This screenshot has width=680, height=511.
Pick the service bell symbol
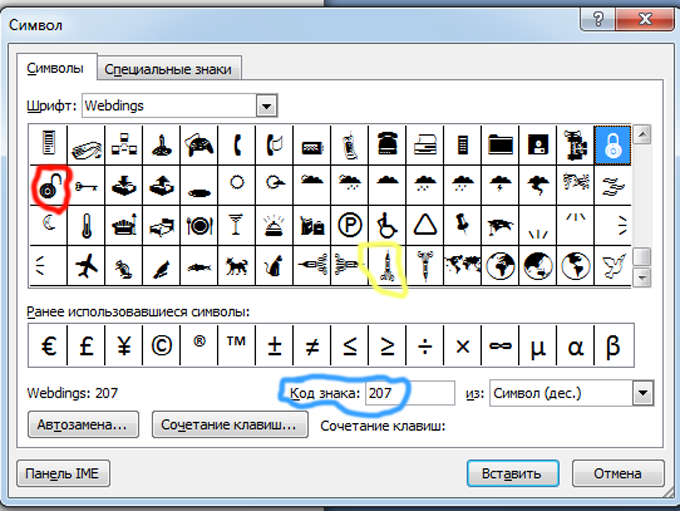(x=274, y=226)
